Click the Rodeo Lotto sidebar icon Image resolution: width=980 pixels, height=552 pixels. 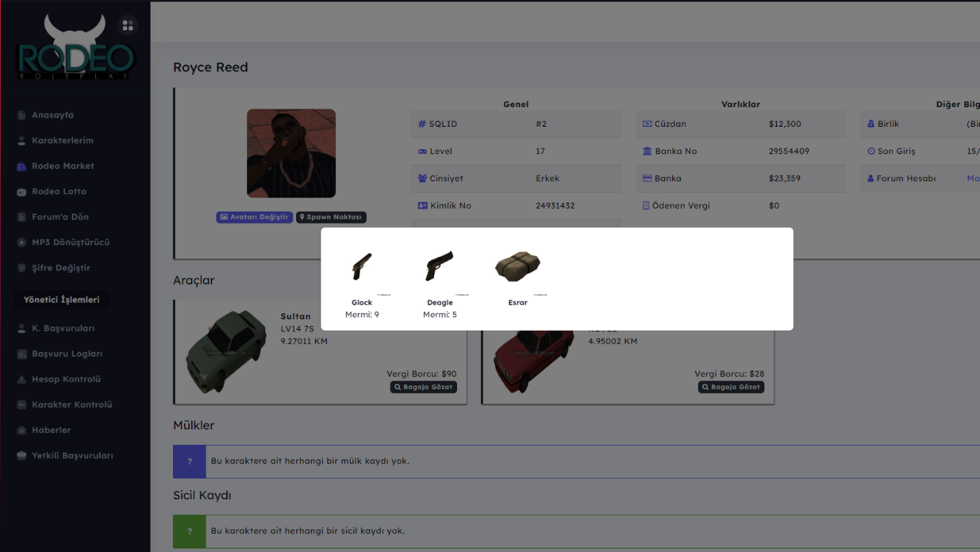22,192
